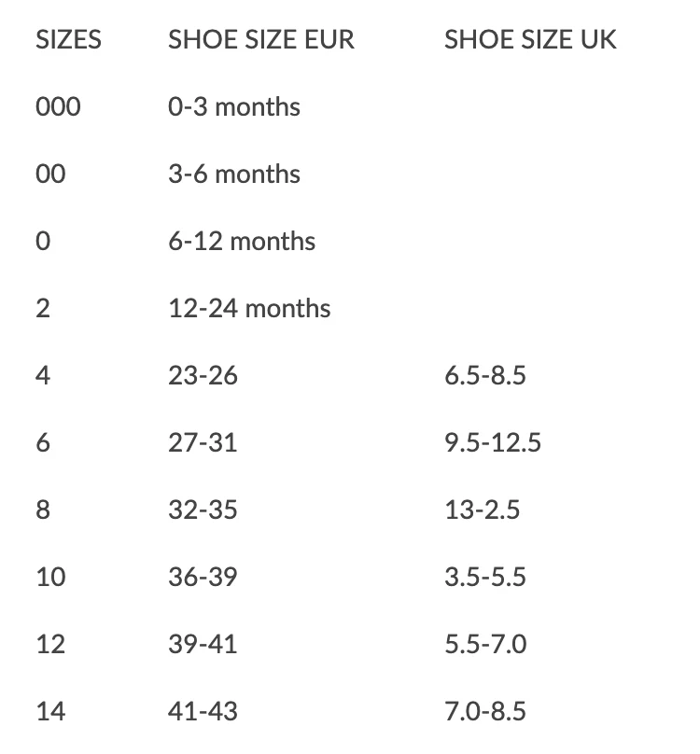Click UK size range 9.5-12.5
Image resolution: width=700 pixels, height=754 pixels.
point(493,442)
